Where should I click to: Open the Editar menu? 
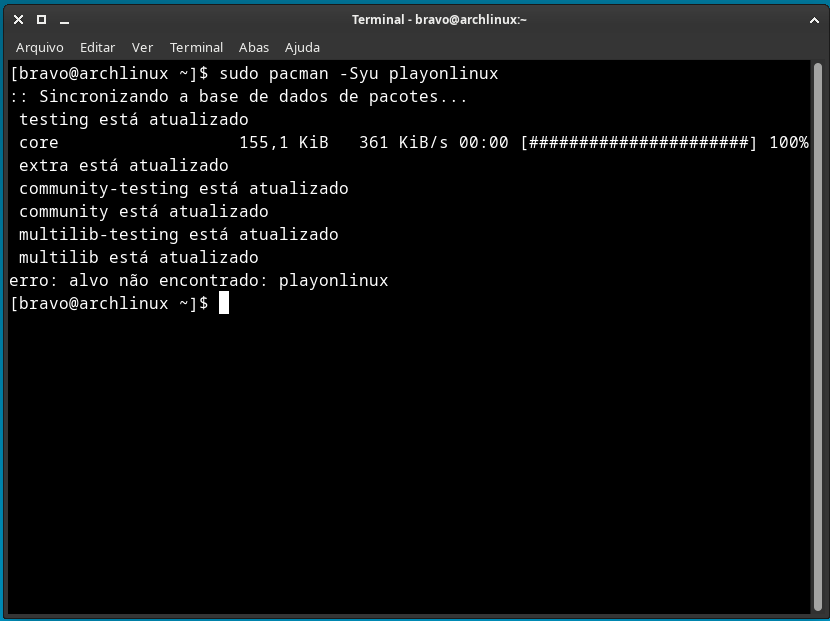[x=97, y=48]
